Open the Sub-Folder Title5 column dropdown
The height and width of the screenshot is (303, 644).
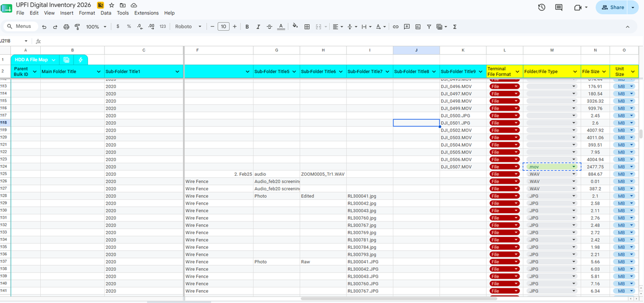294,71
